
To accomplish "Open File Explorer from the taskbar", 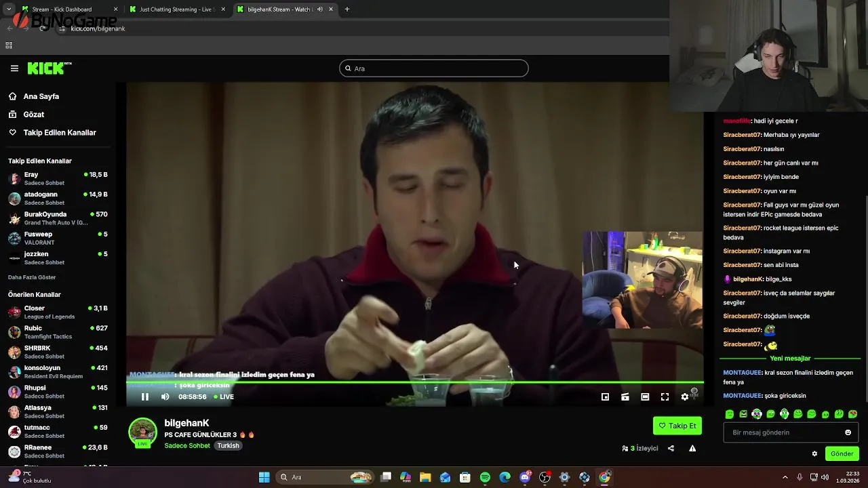I will pyautogui.click(x=425, y=477).
